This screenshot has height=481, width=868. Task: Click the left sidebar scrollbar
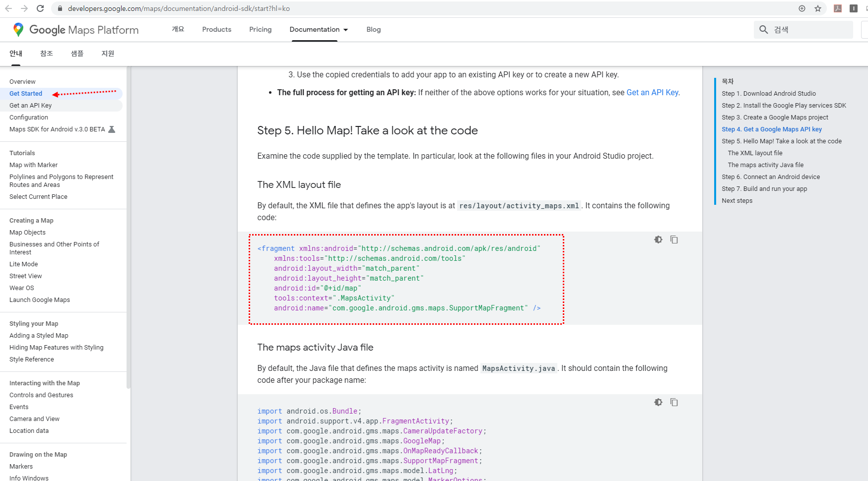[129, 227]
